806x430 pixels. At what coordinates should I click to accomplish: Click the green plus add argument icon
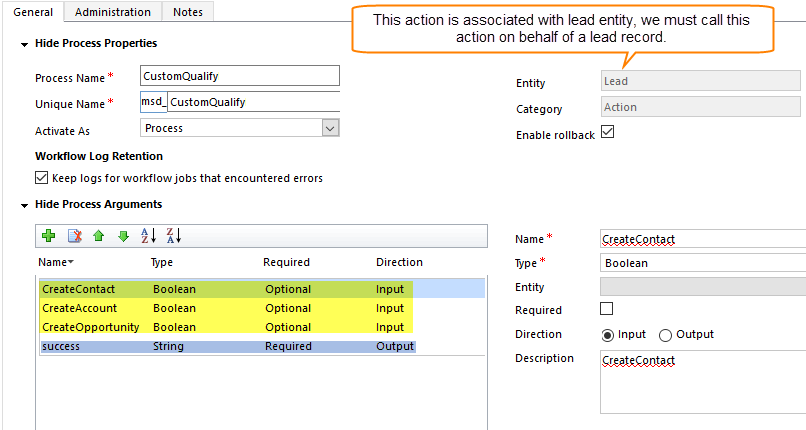coord(48,236)
